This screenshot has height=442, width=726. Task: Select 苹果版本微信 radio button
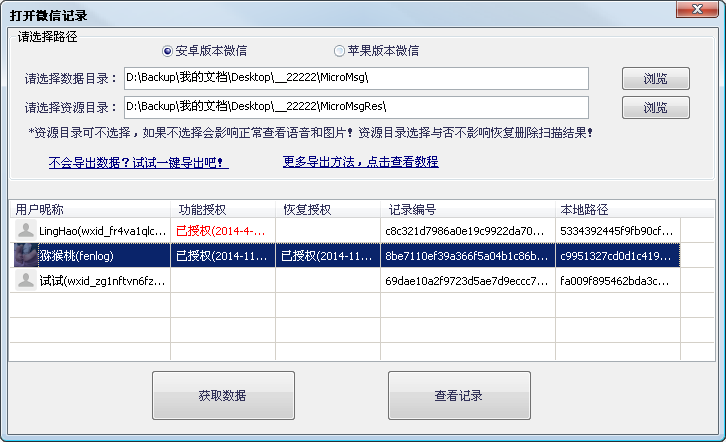click(x=339, y=51)
